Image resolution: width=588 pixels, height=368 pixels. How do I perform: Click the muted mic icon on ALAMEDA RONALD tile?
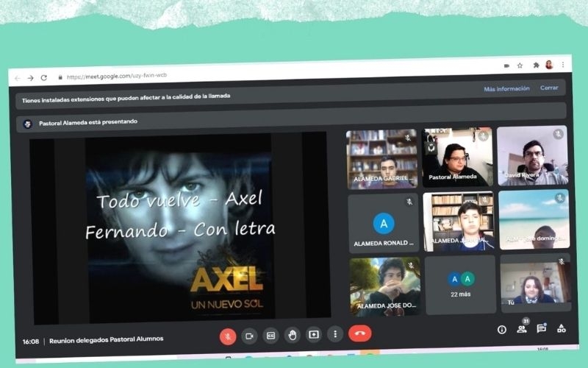(409, 202)
